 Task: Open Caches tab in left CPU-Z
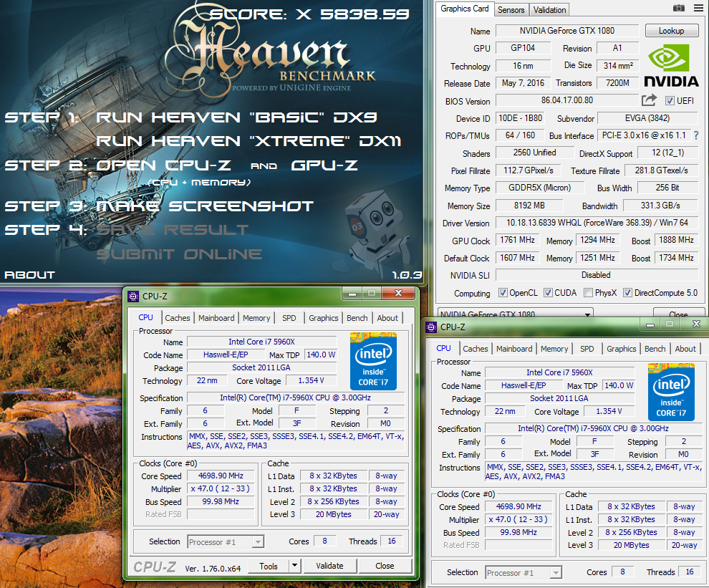pyautogui.click(x=178, y=318)
